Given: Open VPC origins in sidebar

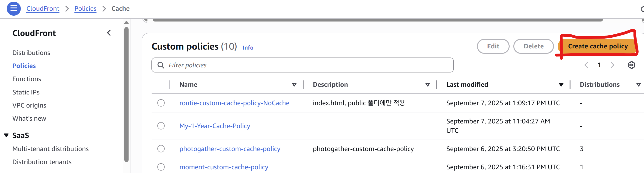Looking at the screenshot, I should (x=29, y=105).
